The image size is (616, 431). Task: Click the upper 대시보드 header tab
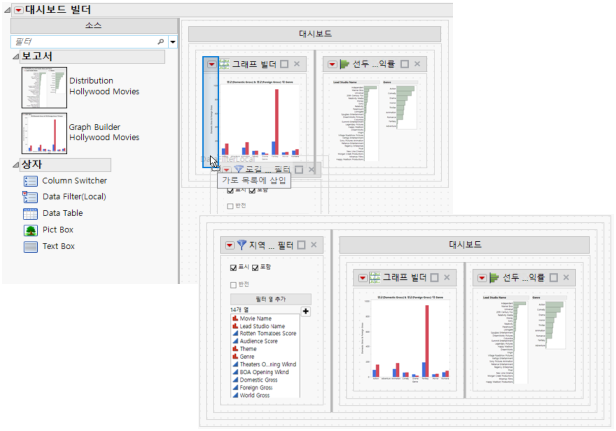314,34
